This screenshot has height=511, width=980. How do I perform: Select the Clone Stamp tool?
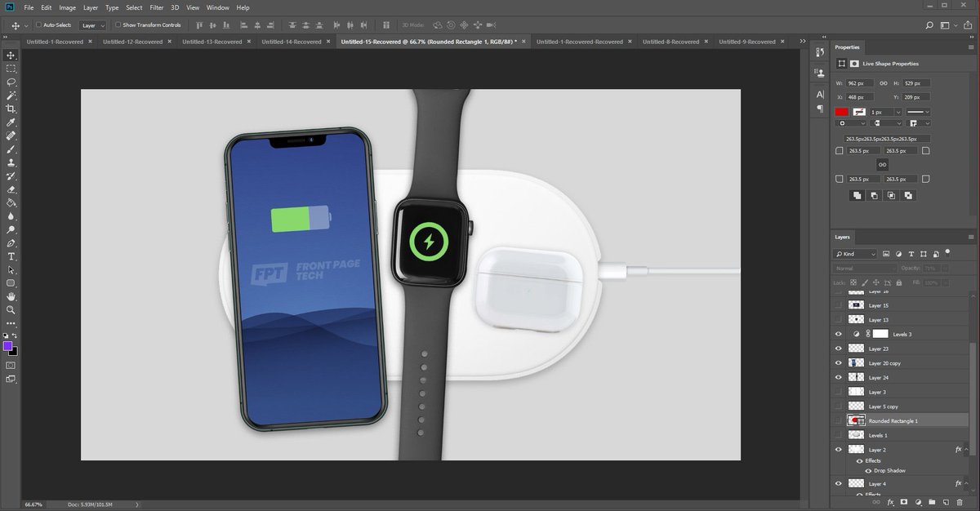(11, 162)
